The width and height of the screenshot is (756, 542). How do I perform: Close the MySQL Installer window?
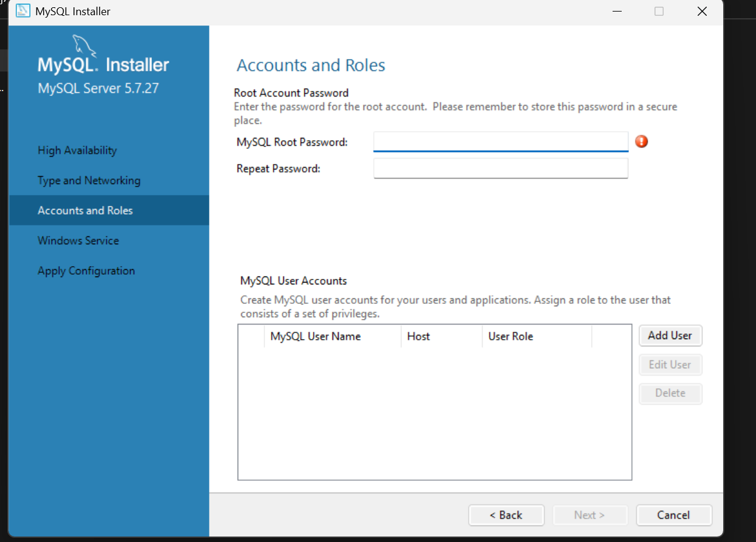702,12
